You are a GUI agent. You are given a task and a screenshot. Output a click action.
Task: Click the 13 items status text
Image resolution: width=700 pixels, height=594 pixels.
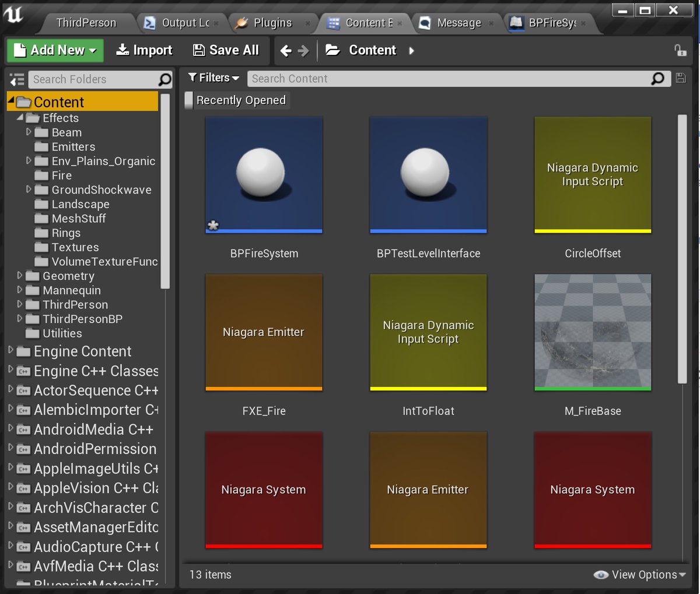point(210,575)
